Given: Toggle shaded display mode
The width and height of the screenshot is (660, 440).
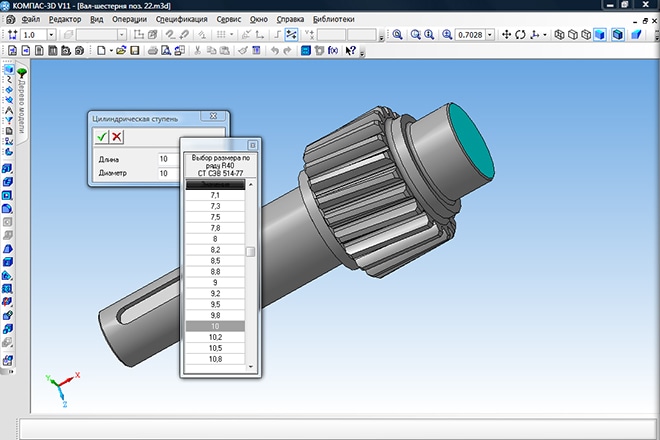Looking at the screenshot, I should point(600,35).
